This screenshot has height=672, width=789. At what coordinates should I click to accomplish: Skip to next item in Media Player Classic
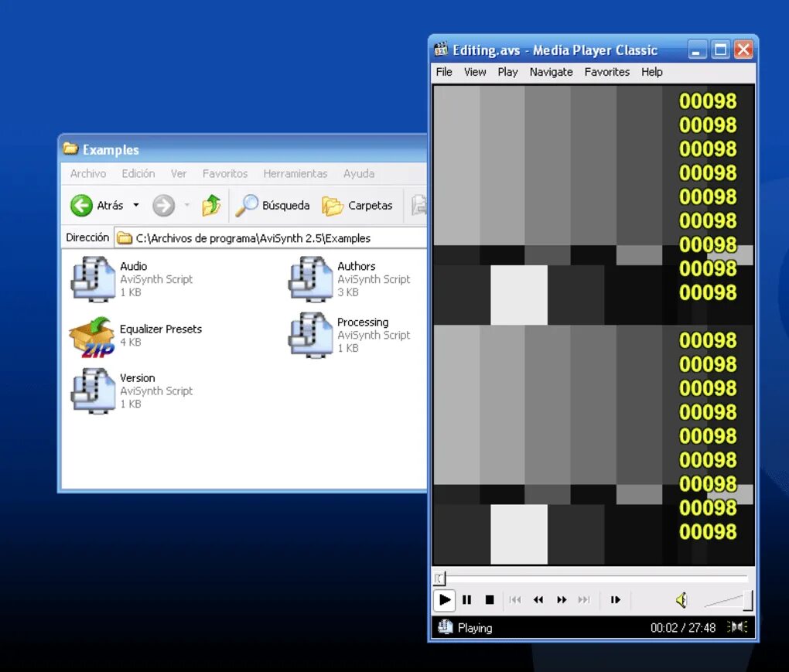pos(584,600)
